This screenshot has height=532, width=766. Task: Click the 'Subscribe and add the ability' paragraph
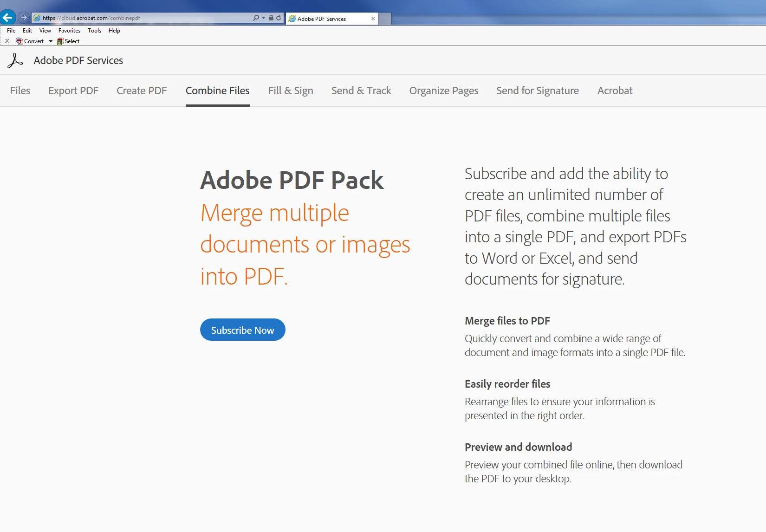[x=576, y=227]
